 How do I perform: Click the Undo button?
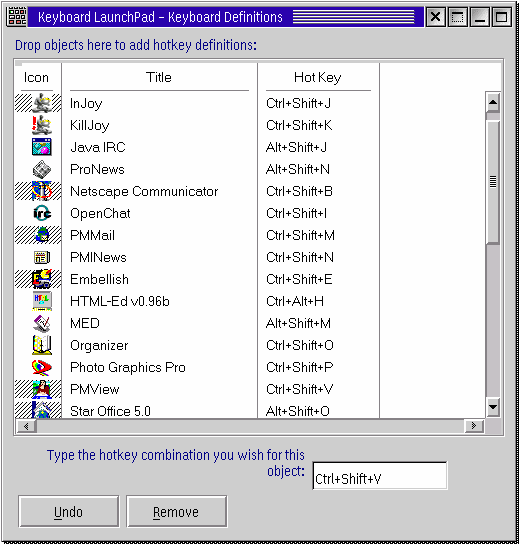coord(68,512)
